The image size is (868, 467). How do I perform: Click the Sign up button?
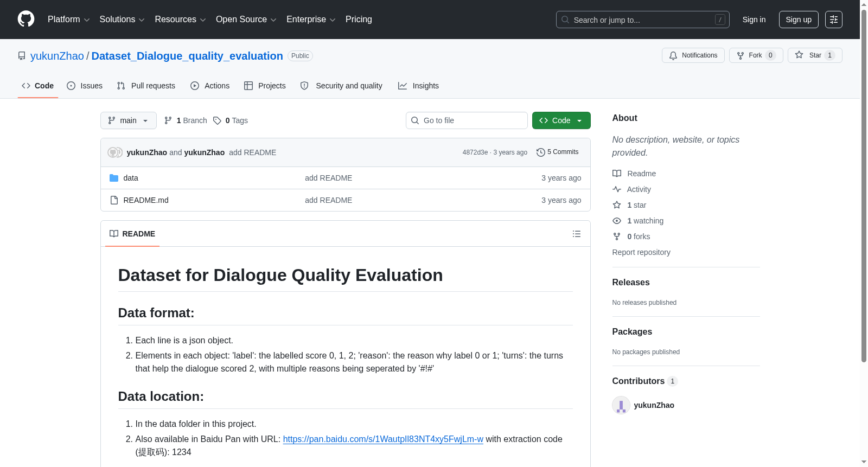coord(799,20)
